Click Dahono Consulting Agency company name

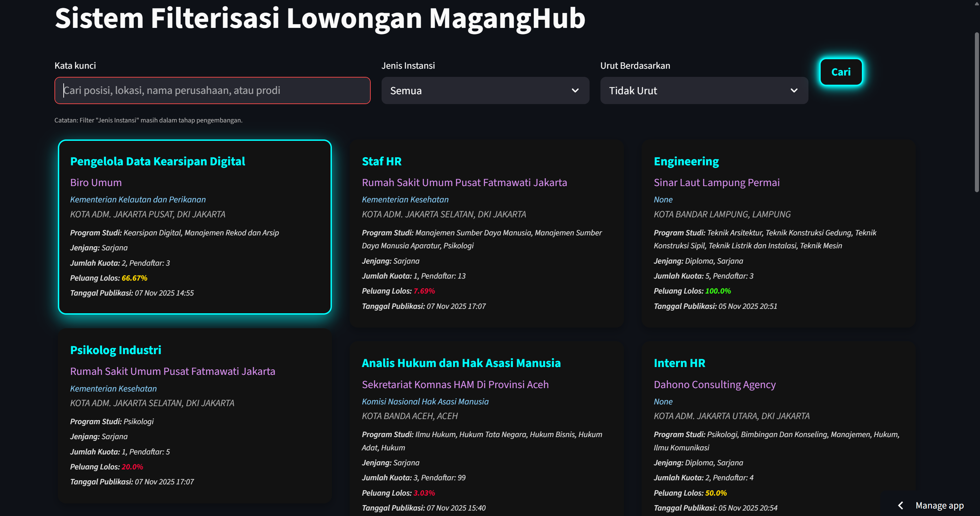coord(714,384)
